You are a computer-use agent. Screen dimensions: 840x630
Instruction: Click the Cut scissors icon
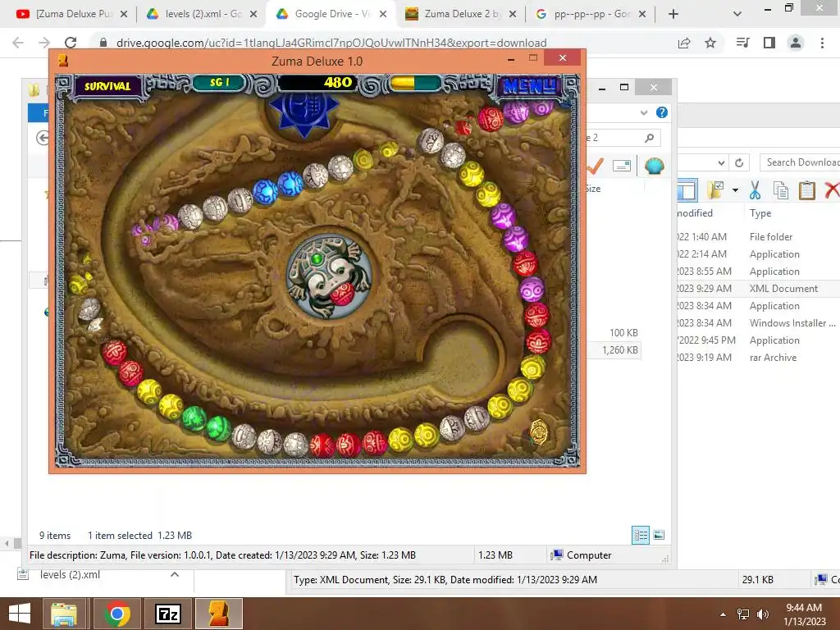point(755,190)
